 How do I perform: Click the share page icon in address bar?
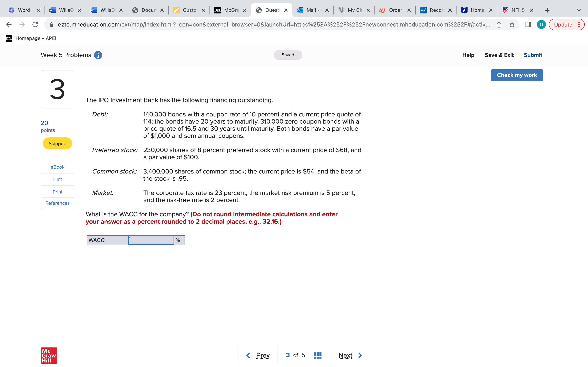pos(499,24)
